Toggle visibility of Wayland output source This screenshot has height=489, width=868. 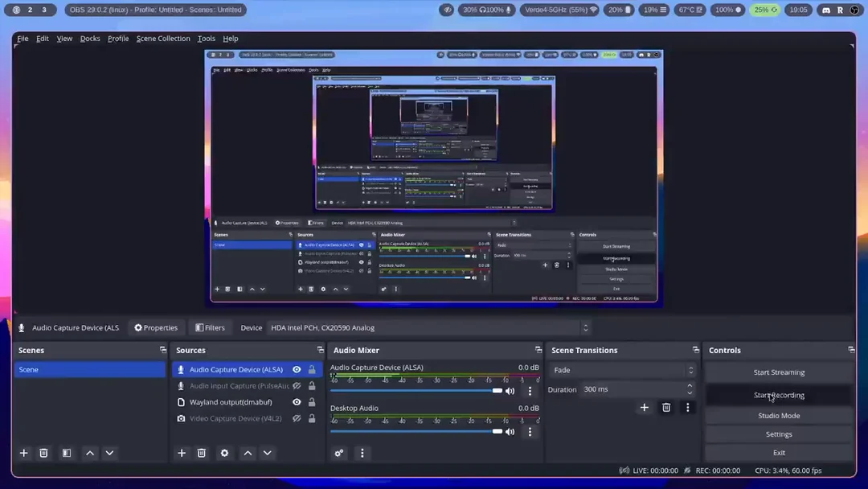point(297,402)
